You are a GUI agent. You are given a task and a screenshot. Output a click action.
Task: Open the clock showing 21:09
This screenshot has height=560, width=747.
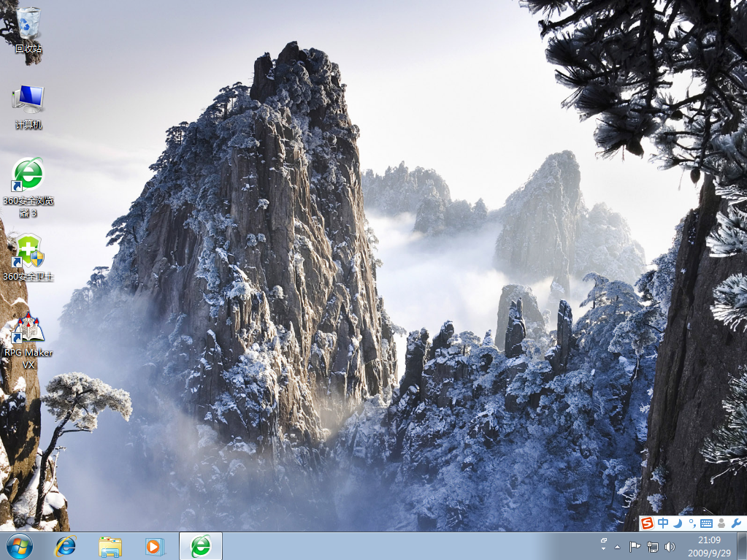point(709,546)
